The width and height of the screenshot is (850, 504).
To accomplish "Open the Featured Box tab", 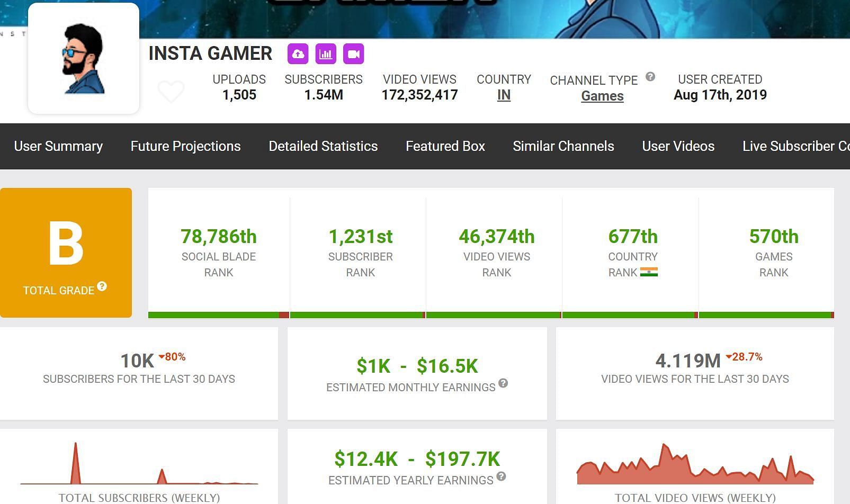I will click(445, 146).
